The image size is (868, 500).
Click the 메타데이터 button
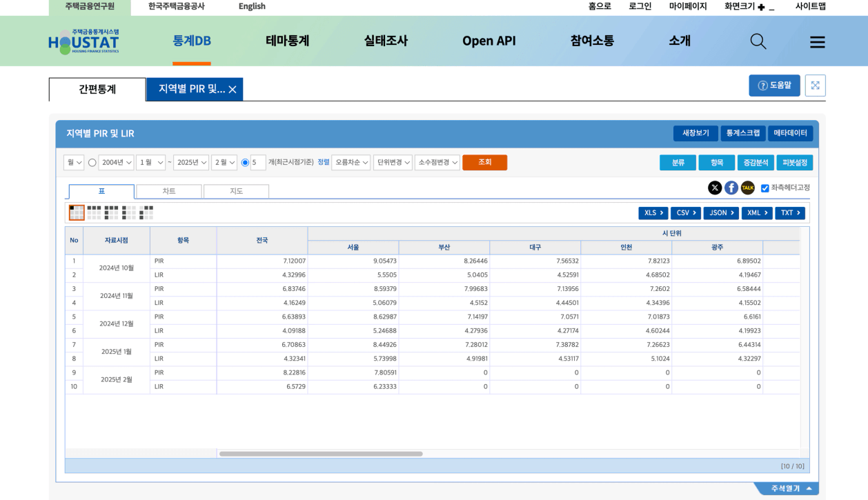coord(791,133)
